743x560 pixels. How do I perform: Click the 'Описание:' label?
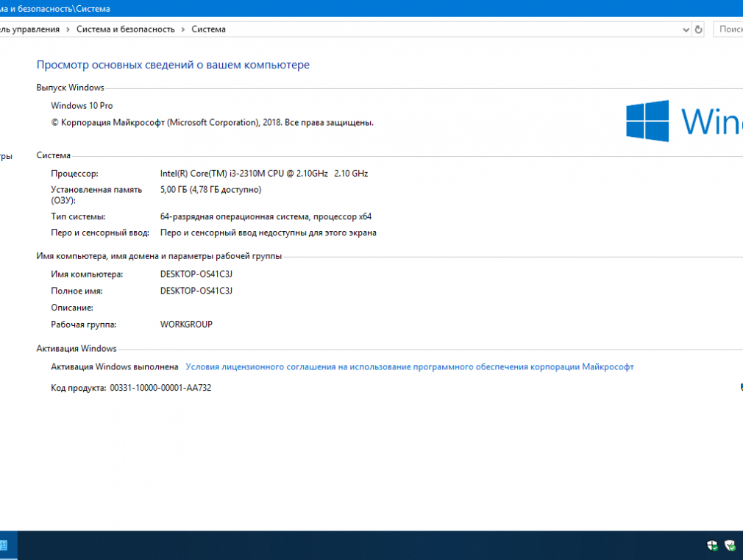point(72,308)
